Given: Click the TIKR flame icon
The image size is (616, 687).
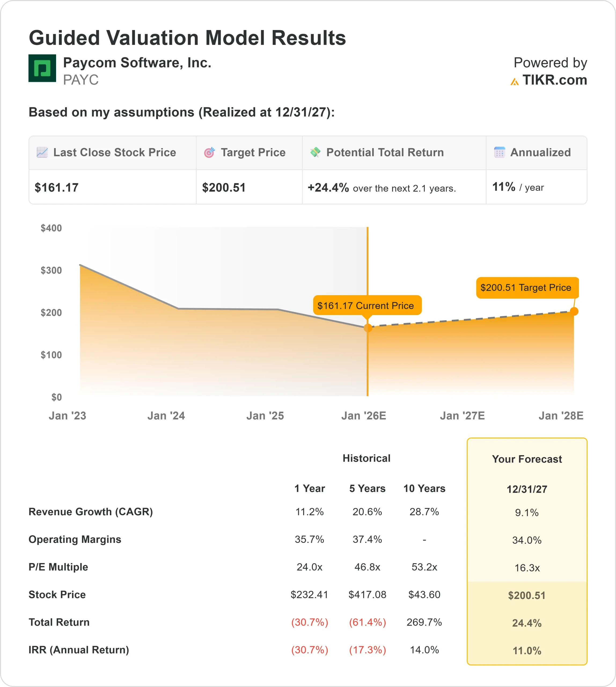Looking at the screenshot, I should [x=515, y=81].
